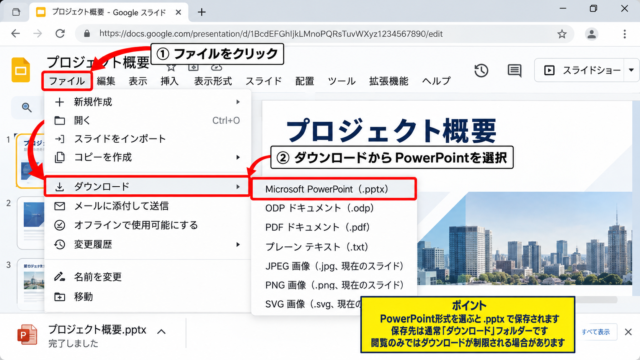Open the ヘルプ menu
This screenshot has width=640, height=360.
436,81
